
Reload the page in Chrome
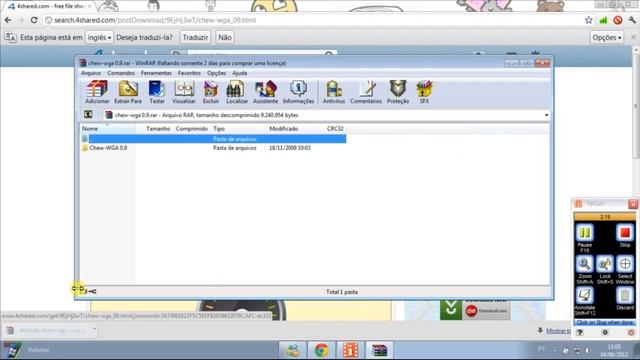[x=34, y=20]
